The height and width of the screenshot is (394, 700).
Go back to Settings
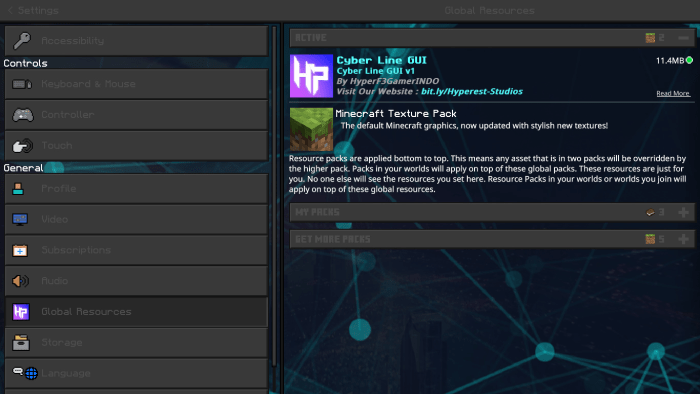tap(33, 10)
